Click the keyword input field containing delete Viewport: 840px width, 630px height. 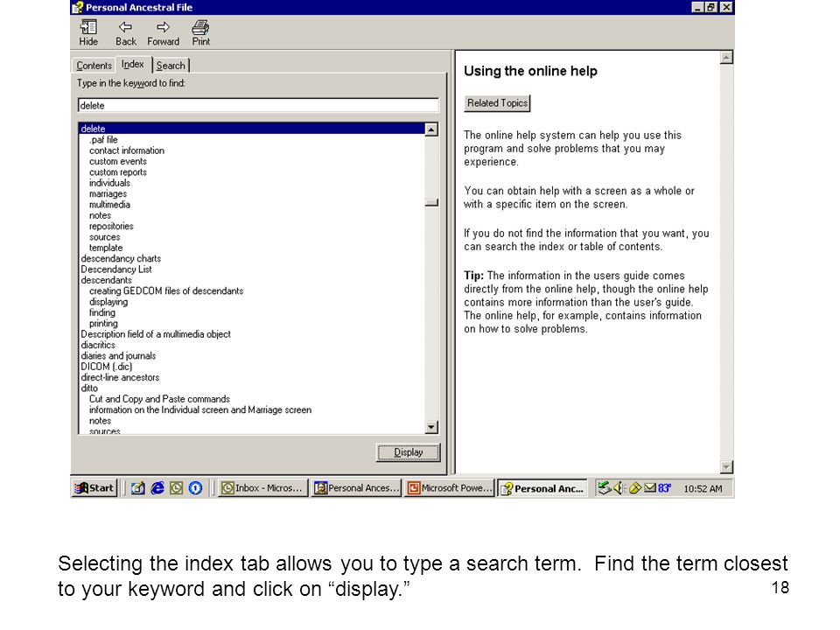coord(258,106)
